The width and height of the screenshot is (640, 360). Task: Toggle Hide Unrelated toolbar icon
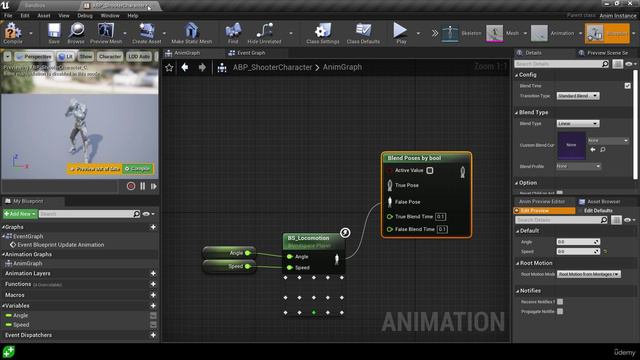(x=264, y=32)
